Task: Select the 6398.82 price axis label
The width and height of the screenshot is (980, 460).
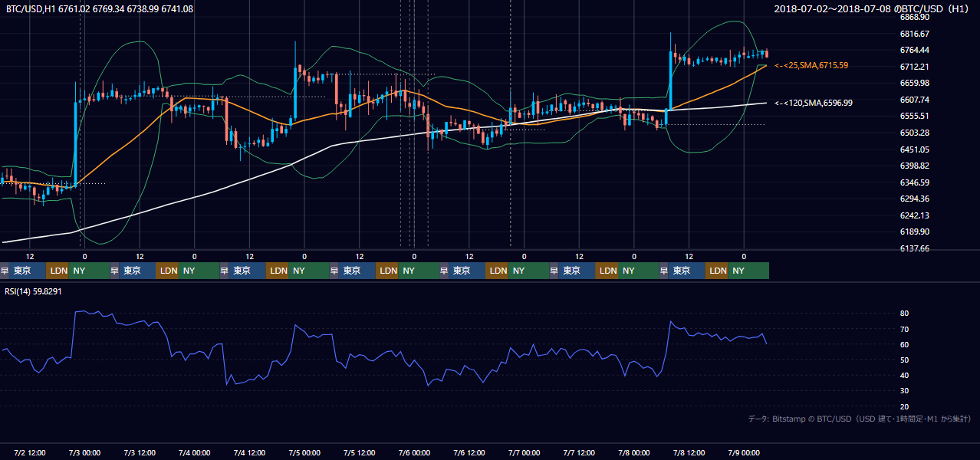Action: (914, 166)
